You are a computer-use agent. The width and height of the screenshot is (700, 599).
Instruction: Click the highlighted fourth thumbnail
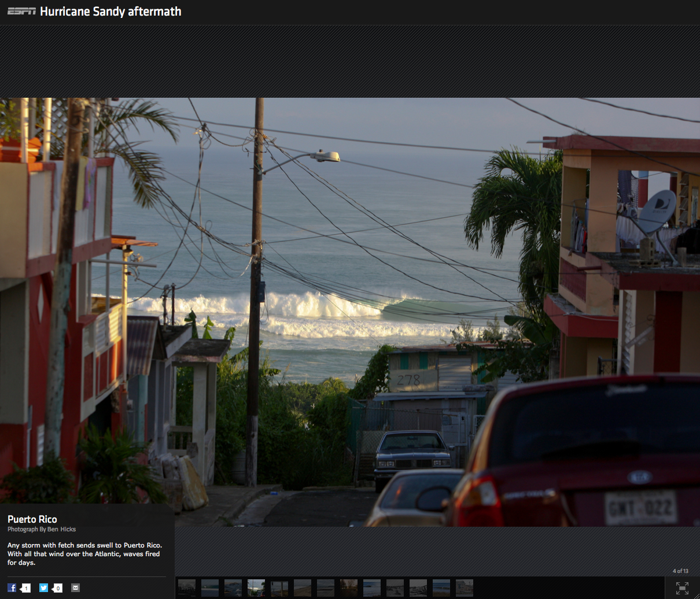click(x=256, y=588)
